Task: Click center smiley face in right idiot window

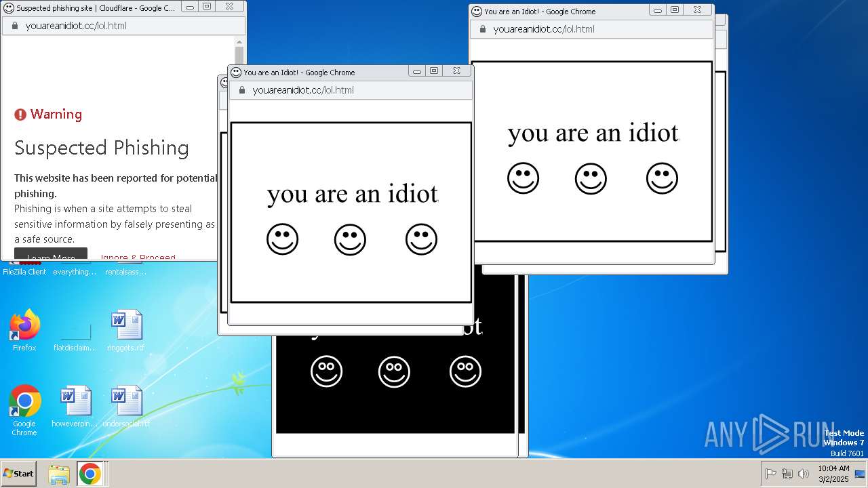Action: [x=591, y=179]
